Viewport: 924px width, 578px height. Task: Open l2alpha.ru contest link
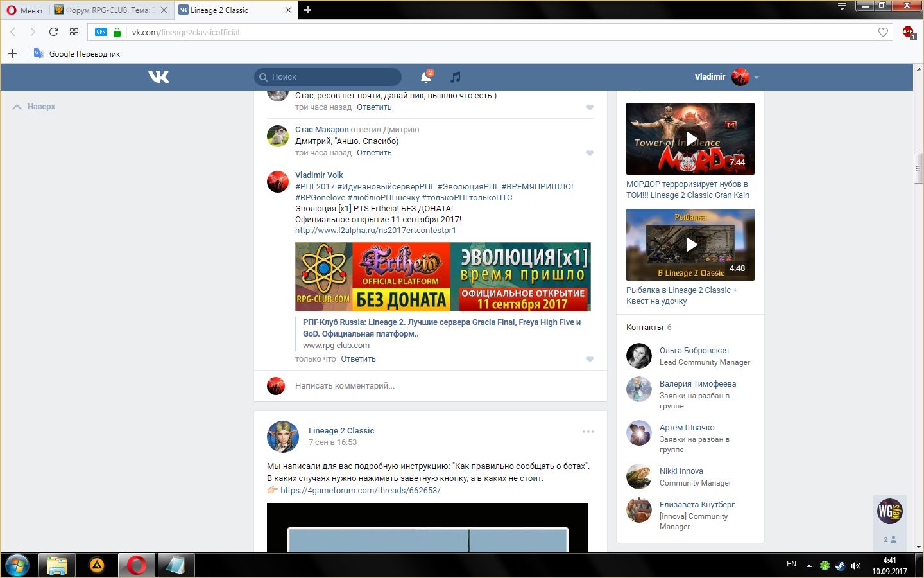(x=375, y=231)
